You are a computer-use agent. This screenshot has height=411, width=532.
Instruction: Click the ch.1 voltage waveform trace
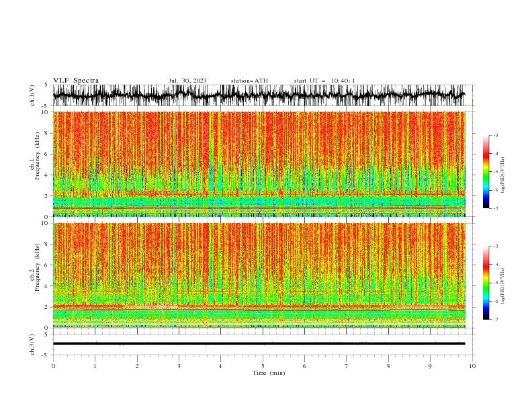259,95
